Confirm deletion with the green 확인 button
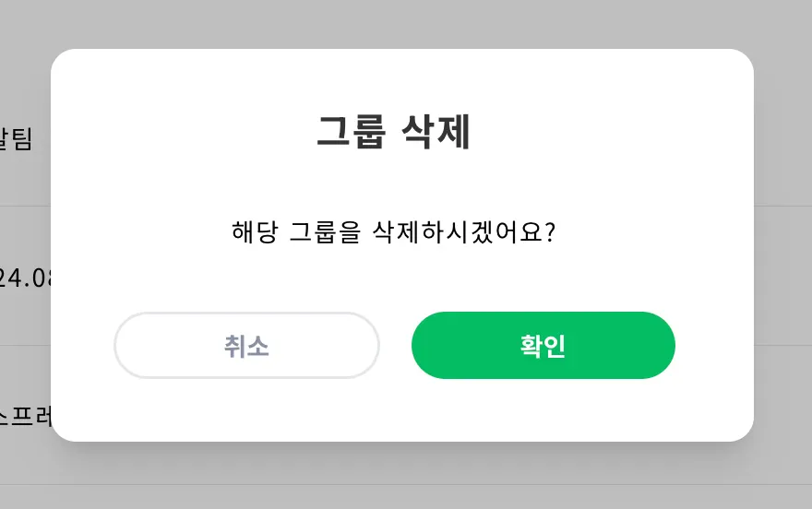812x509 pixels. point(543,346)
